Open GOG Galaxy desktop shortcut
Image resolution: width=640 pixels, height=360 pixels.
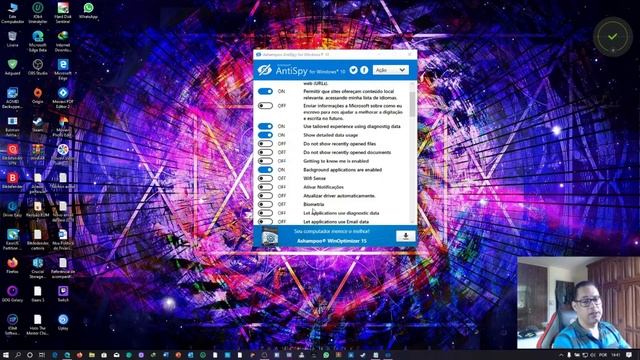tap(12, 294)
